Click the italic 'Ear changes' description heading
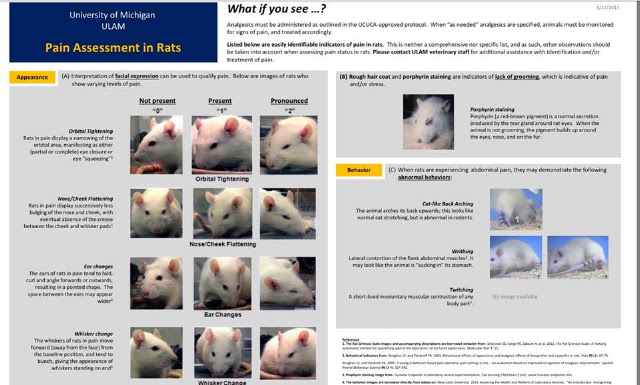 tap(98, 267)
